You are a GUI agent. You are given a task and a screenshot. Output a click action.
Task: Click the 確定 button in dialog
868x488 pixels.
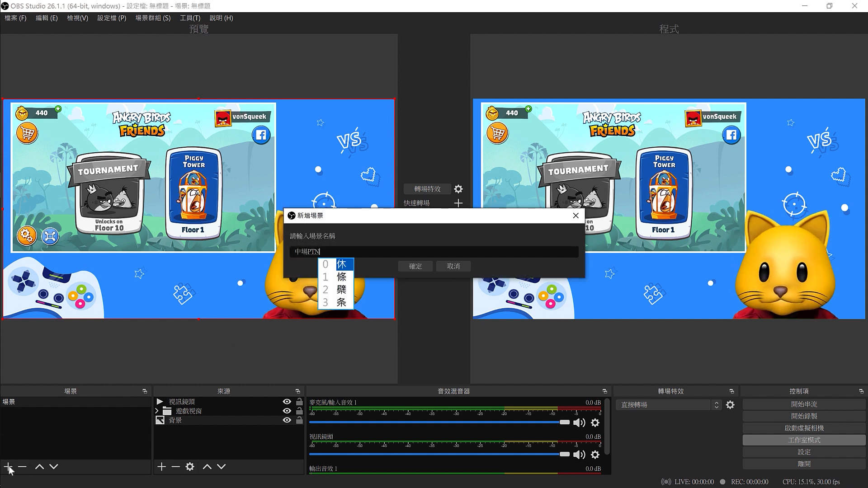click(x=415, y=266)
